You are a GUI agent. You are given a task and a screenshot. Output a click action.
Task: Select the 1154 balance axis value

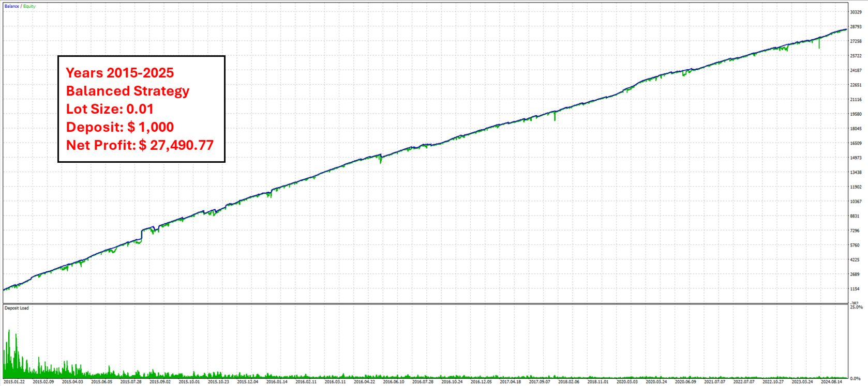(855, 289)
